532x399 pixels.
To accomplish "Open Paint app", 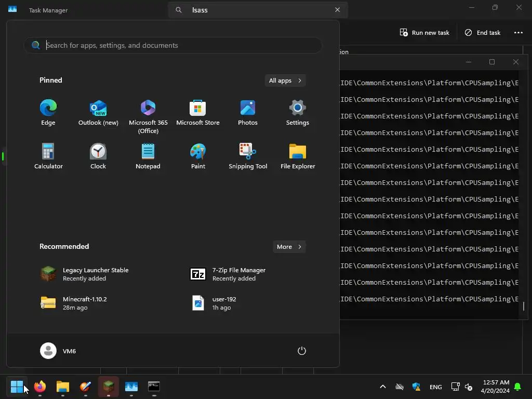I will tap(198, 156).
